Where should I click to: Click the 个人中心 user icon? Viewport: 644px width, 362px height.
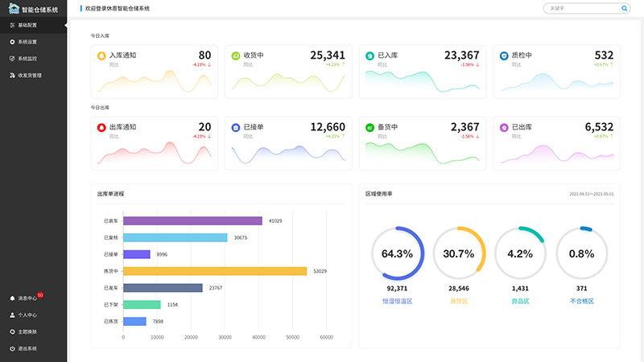click(12, 315)
